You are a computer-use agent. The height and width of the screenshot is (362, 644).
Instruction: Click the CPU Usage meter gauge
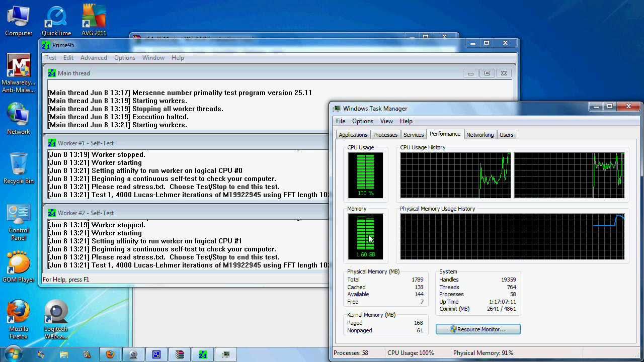[x=365, y=175]
